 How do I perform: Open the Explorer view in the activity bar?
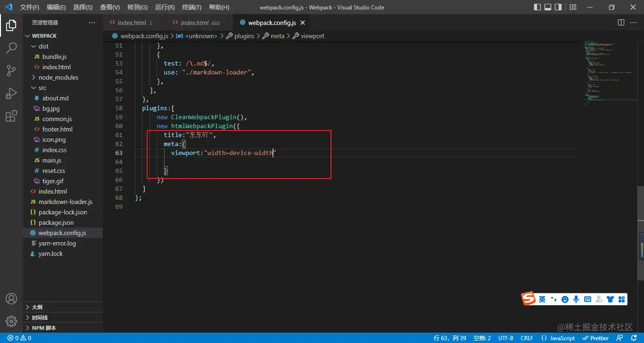[x=11, y=25]
